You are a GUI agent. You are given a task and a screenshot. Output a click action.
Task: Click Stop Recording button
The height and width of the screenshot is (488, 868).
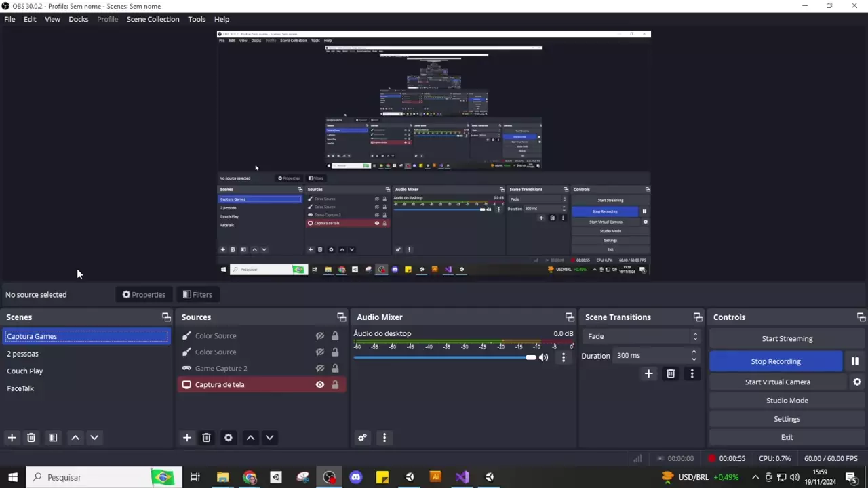coord(776,361)
